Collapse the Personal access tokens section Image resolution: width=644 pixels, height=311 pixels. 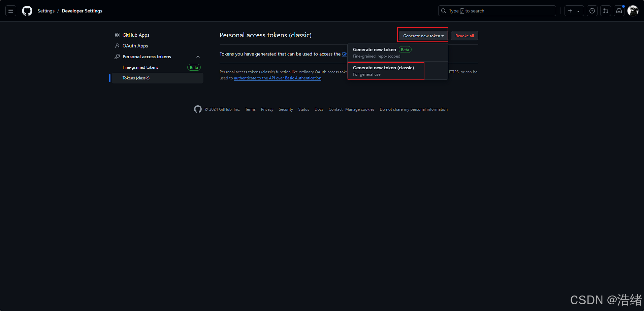pyautogui.click(x=198, y=57)
